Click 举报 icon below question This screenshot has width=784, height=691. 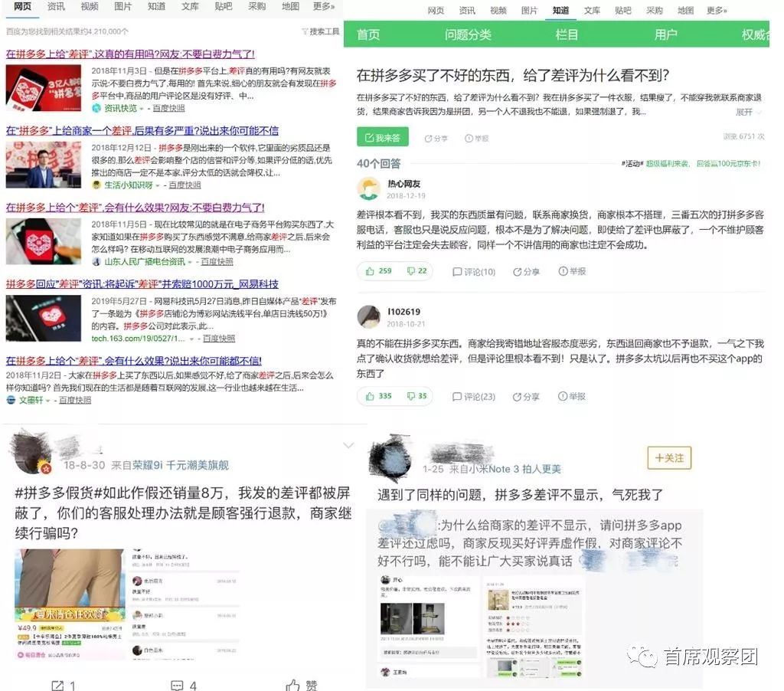click(476, 139)
